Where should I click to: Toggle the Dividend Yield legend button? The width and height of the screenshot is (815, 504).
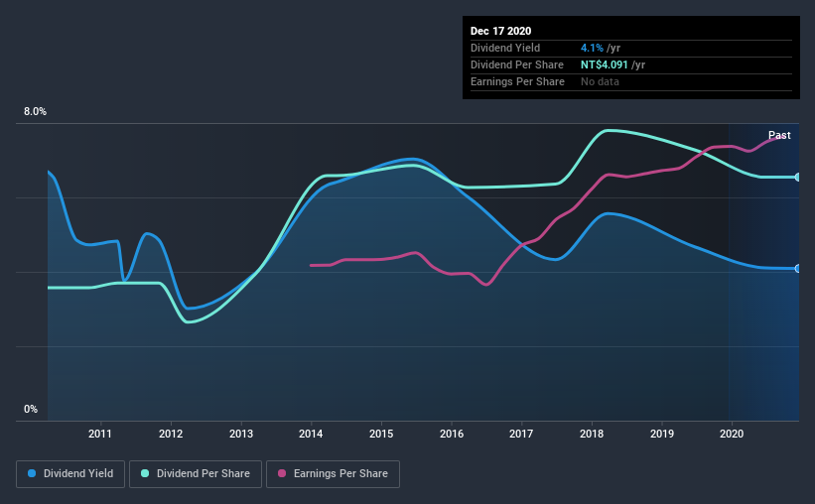[70, 474]
